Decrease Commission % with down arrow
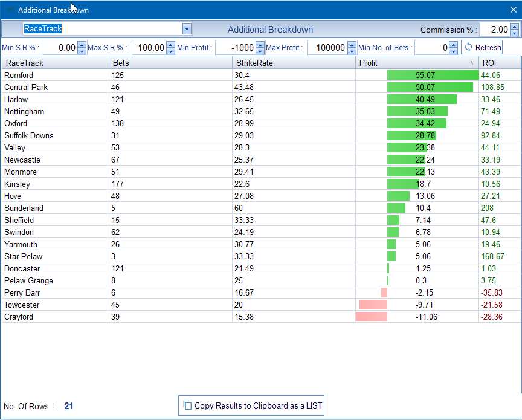This screenshot has width=522, height=420. [x=515, y=33]
